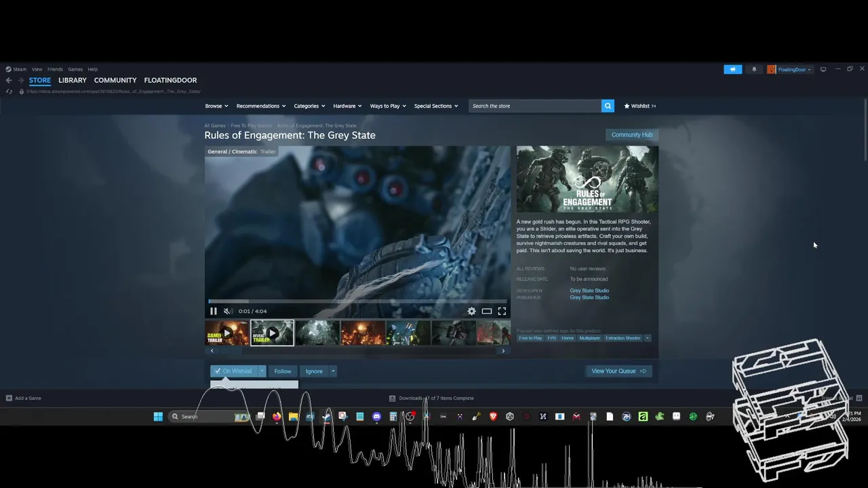The image size is (868, 488).
Task: Click the game capsule header image
Action: tap(587, 179)
